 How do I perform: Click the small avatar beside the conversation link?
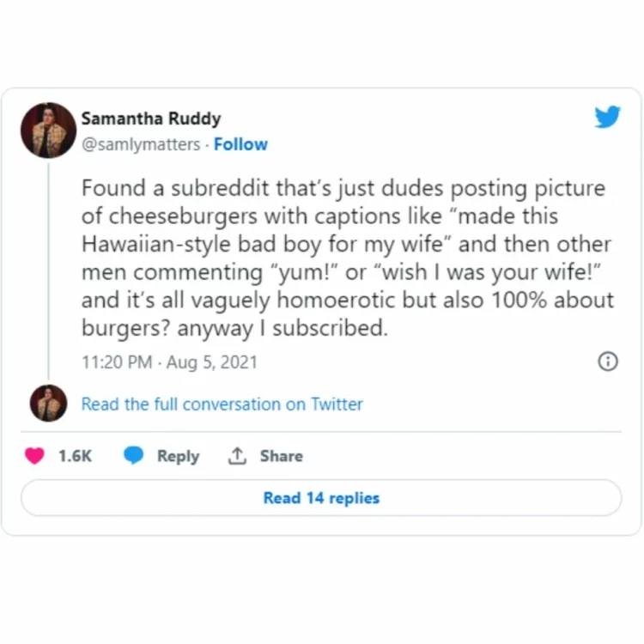48,404
